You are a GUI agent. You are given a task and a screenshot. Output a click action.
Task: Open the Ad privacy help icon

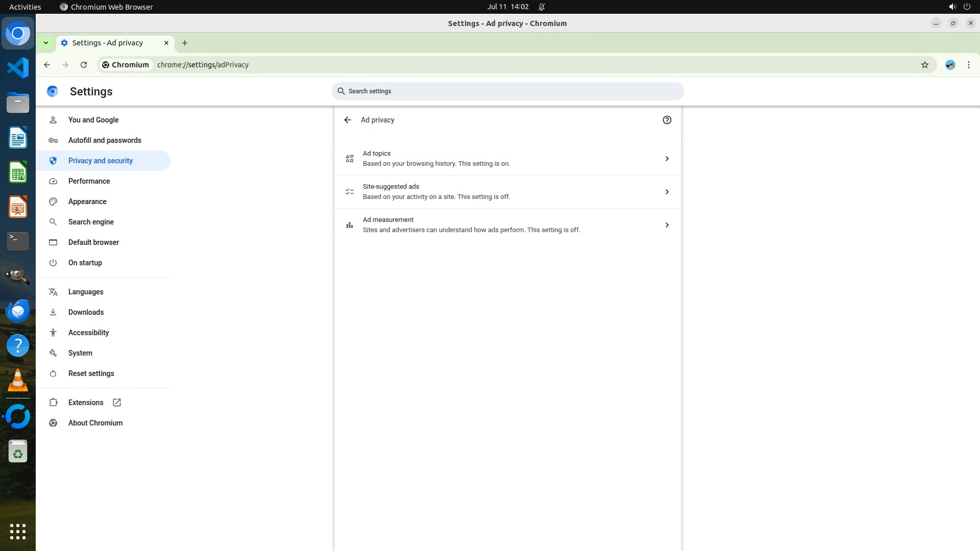pos(667,120)
